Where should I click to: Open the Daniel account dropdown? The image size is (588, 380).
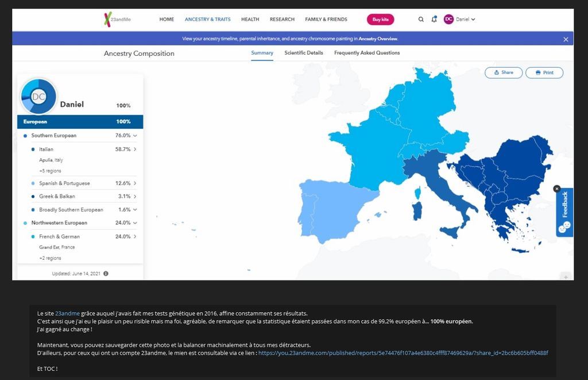coord(466,20)
